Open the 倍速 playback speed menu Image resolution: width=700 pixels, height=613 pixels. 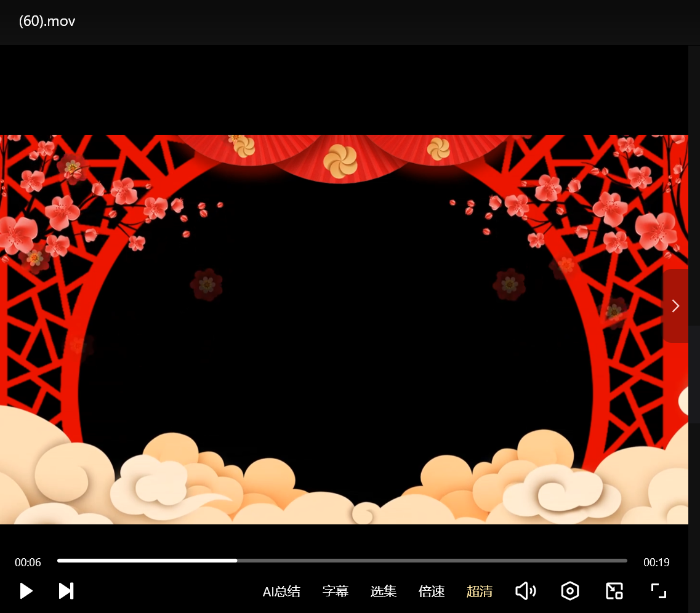[x=432, y=591]
